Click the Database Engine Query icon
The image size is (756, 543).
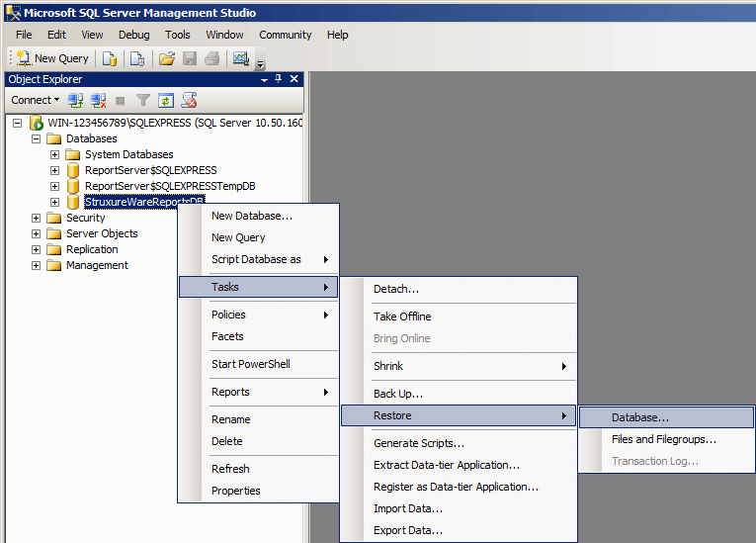[110, 58]
